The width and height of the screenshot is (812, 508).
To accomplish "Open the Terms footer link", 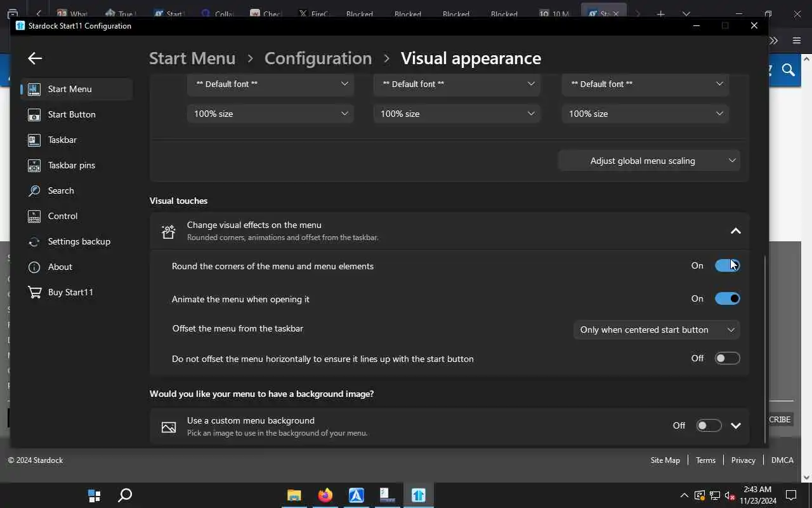I will 705,460.
